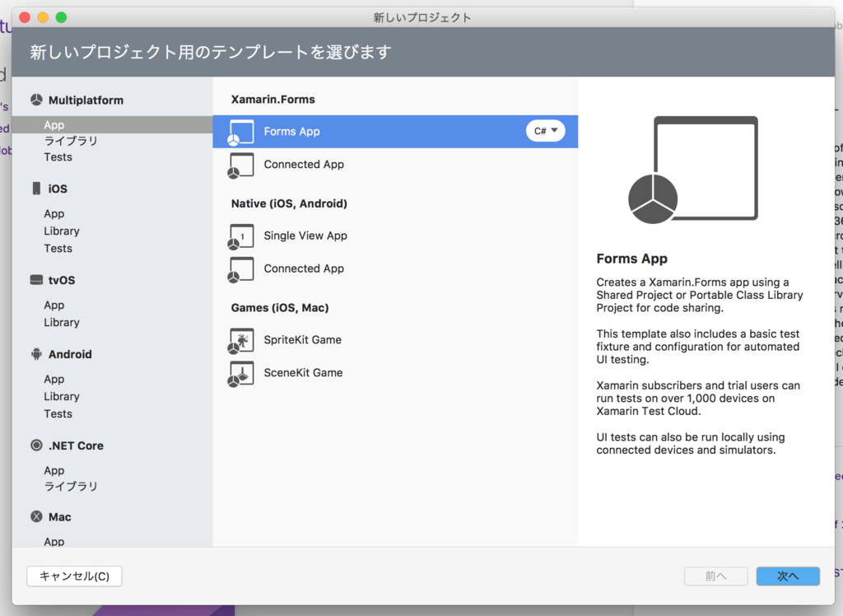Choose the Forms App template row
843x616 pixels.
tap(395, 131)
